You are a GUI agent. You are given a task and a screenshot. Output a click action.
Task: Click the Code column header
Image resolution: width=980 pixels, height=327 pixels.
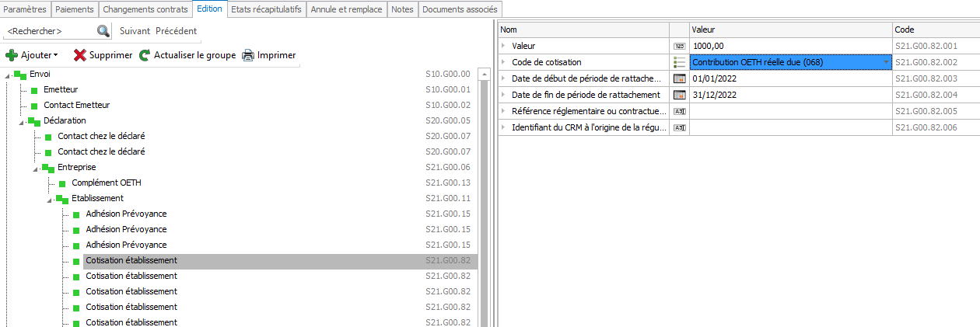[x=936, y=30]
